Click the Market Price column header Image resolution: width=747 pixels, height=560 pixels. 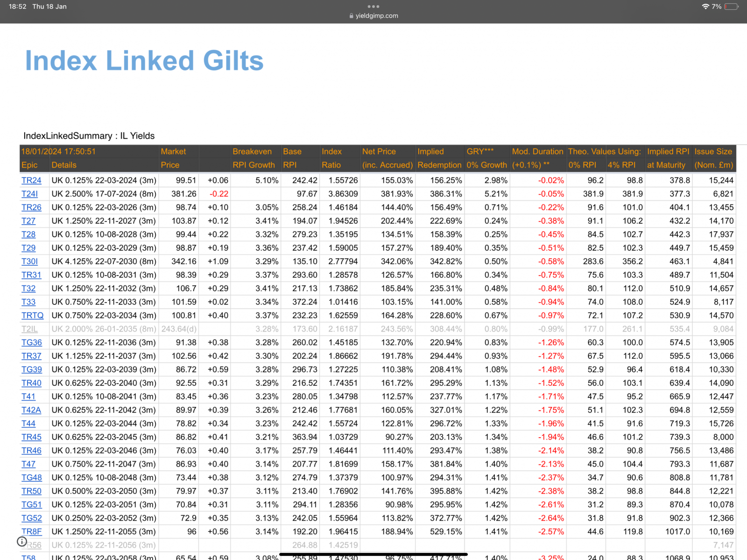pos(173,158)
